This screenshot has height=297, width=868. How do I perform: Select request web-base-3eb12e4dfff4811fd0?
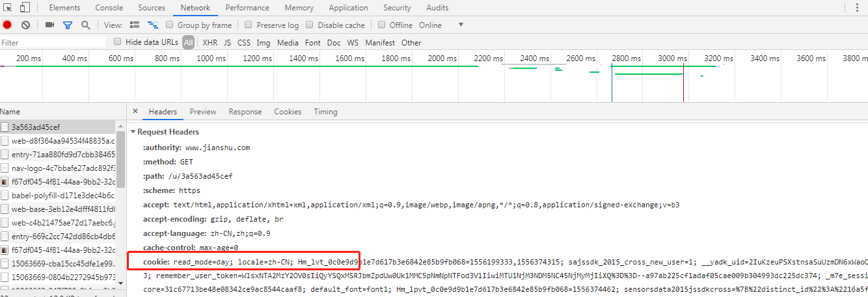click(58, 209)
